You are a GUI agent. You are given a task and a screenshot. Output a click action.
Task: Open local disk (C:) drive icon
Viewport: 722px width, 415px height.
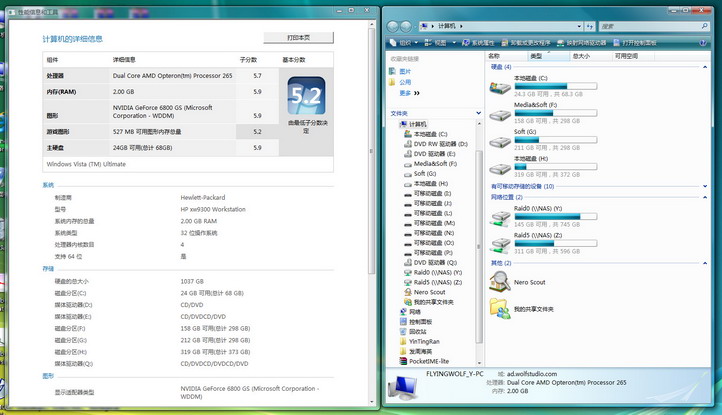[500, 87]
